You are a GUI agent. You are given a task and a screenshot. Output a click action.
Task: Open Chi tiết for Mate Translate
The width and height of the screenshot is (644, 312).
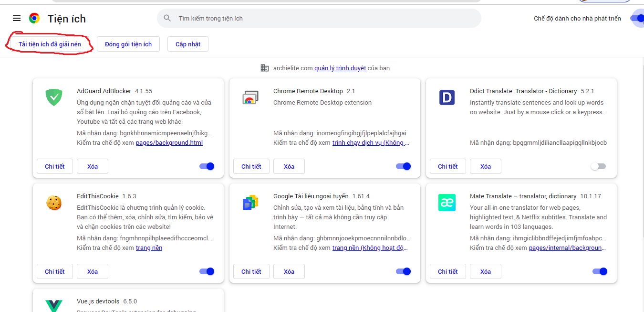[448, 271]
